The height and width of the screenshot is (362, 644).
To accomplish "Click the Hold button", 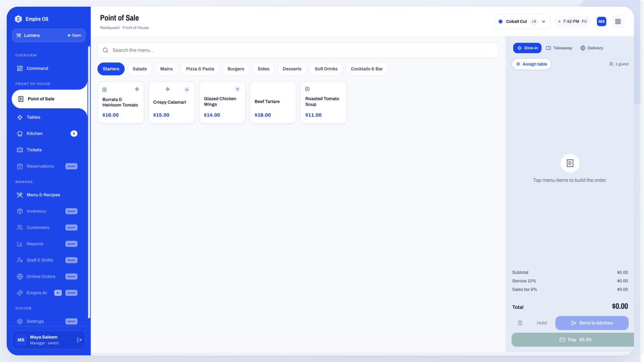I will click(x=542, y=323).
